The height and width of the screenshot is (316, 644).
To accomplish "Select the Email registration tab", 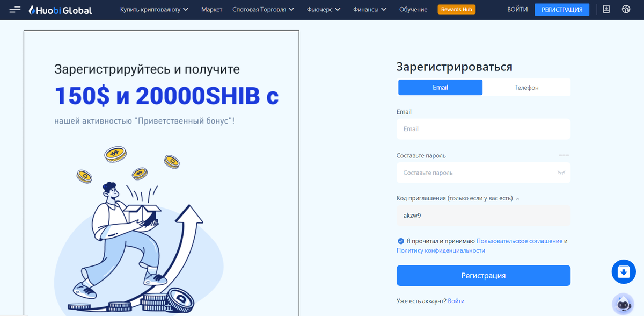I will coord(440,87).
